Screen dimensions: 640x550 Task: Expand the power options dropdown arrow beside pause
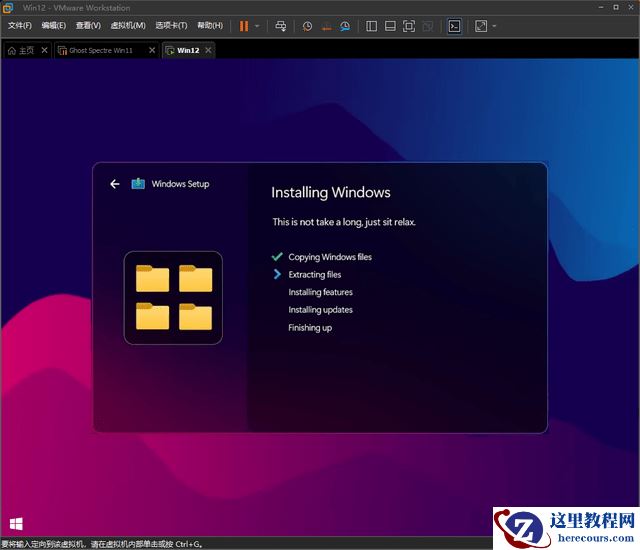[x=257, y=26]
